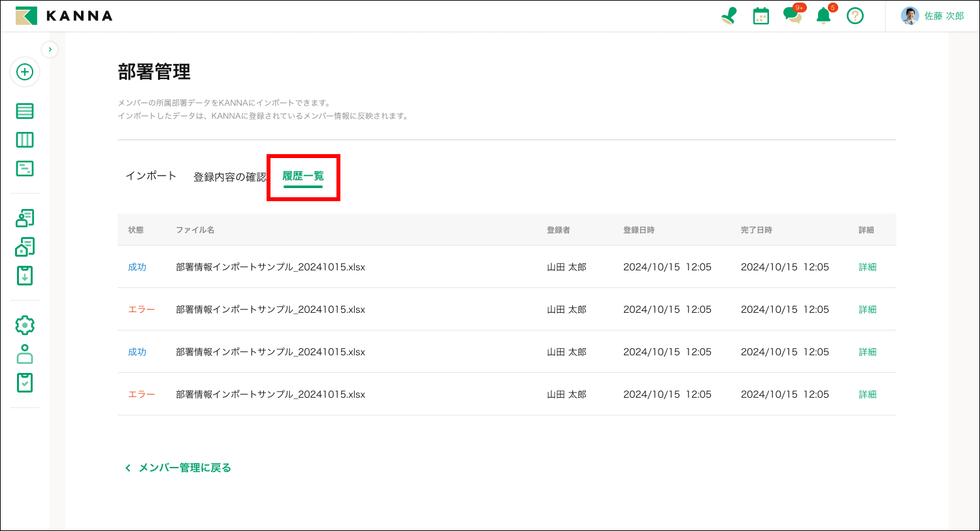Open the 佐藤 次郎 user account menu
980x531 pixels.
[932, 16]
